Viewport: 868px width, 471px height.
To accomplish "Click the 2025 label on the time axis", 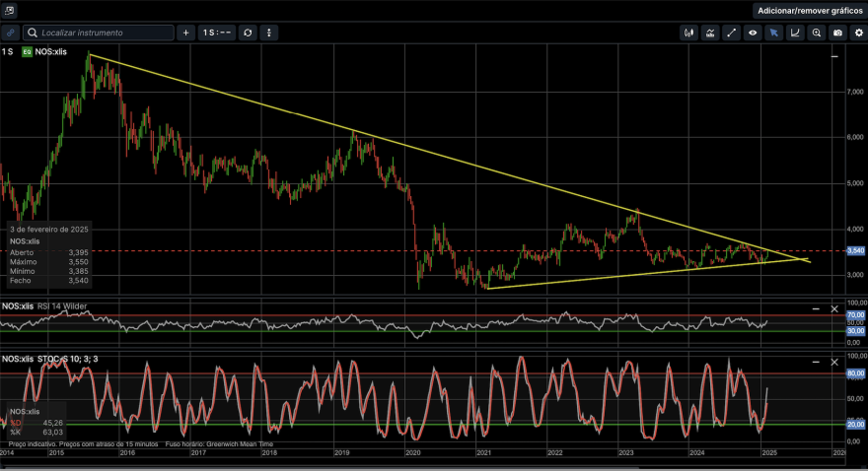I will click(x=769, y=452).
